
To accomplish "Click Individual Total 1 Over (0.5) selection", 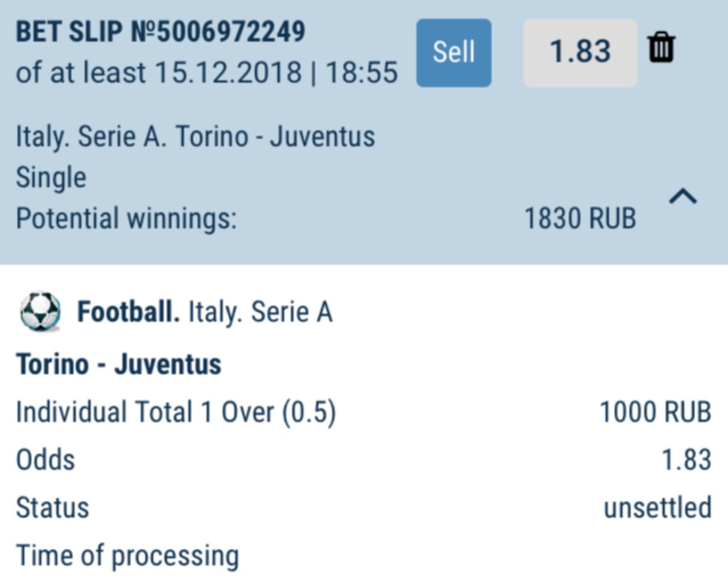I will [x=176, y=412].
